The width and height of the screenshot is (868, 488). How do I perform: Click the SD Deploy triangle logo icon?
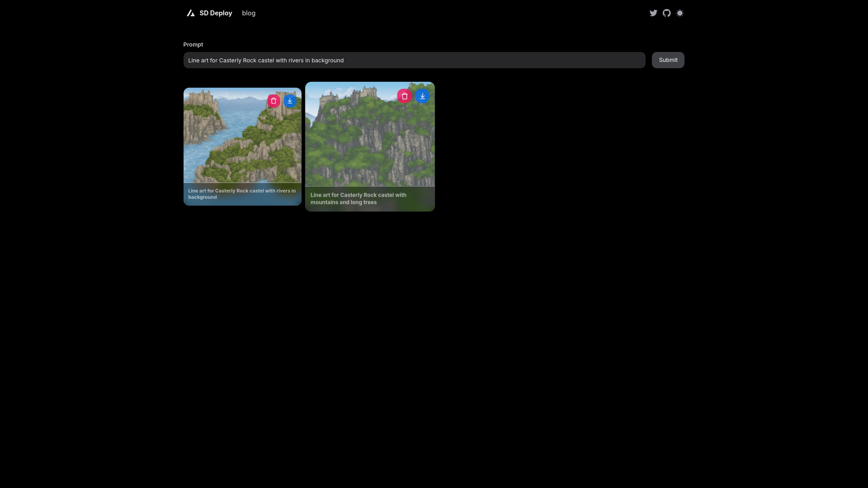click(191, 13)
